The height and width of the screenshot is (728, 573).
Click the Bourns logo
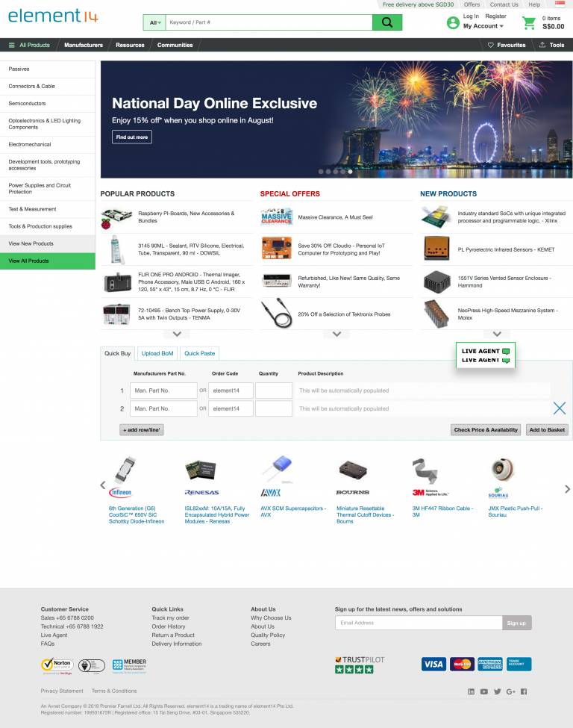(x=353, y=492)
